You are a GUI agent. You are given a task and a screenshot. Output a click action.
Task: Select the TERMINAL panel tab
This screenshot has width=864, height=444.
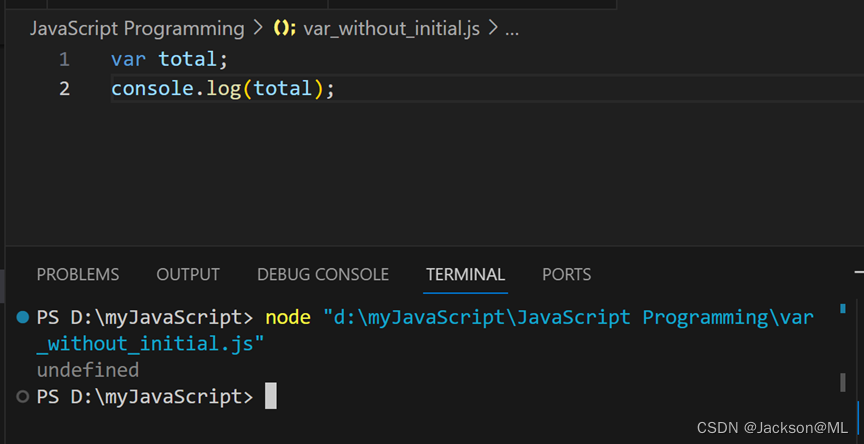(x=465, y=274)
